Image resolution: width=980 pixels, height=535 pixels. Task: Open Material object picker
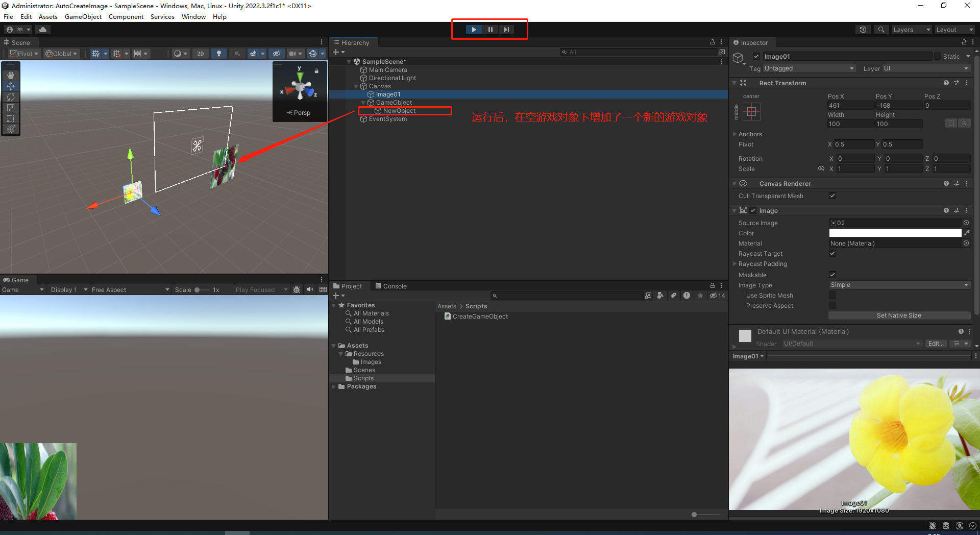[x=966, y=243]
